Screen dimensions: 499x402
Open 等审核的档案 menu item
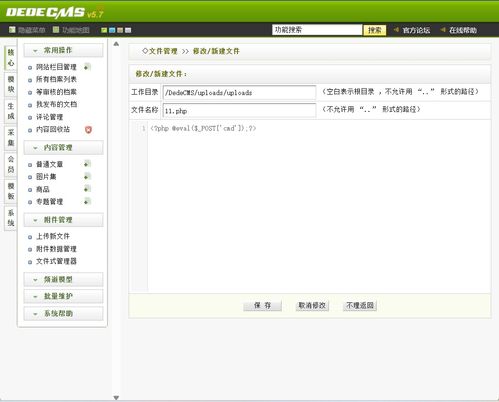tap(56, 92)
